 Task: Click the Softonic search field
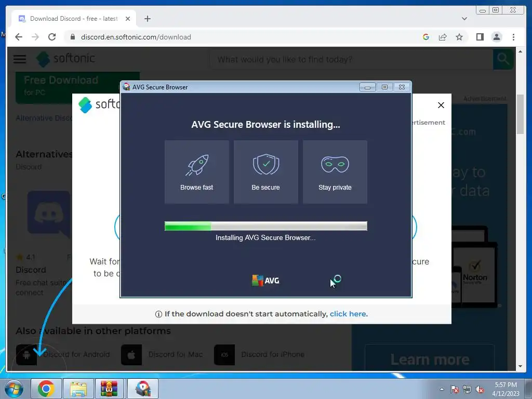(351, 59)
